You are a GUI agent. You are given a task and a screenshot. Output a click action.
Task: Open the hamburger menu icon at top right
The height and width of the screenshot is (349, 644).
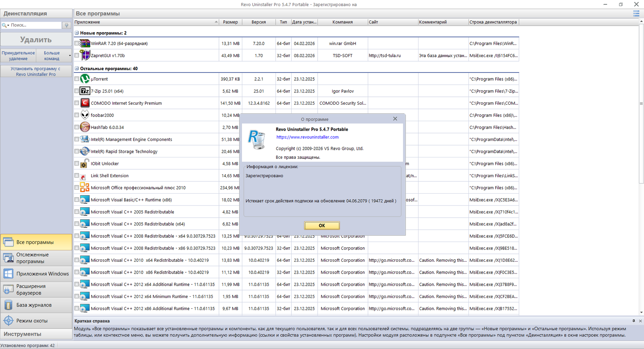pyautogui.click(x=636, y=14)
